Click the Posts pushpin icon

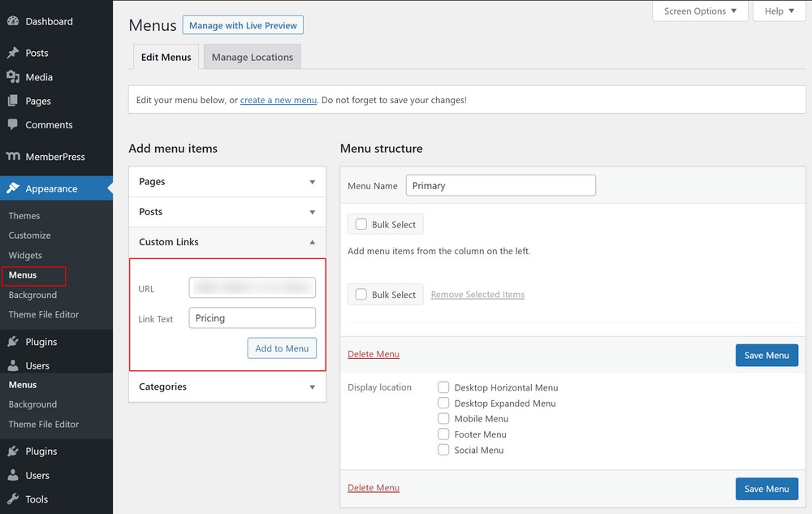click(x=13, y=53)
